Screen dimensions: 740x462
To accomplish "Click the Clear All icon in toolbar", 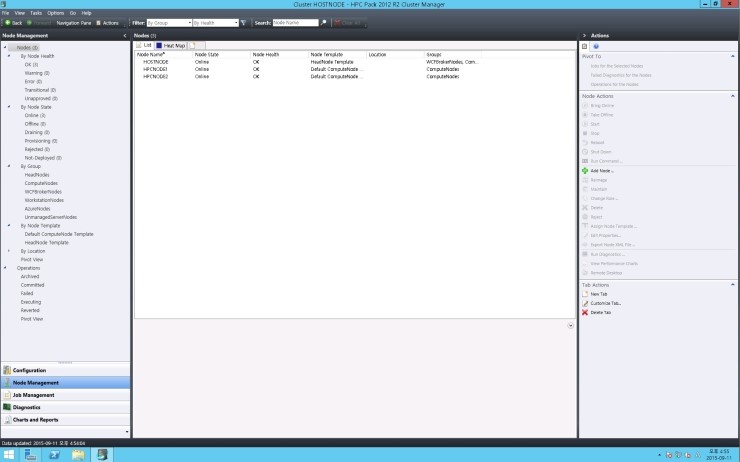I will coord(337,23).
